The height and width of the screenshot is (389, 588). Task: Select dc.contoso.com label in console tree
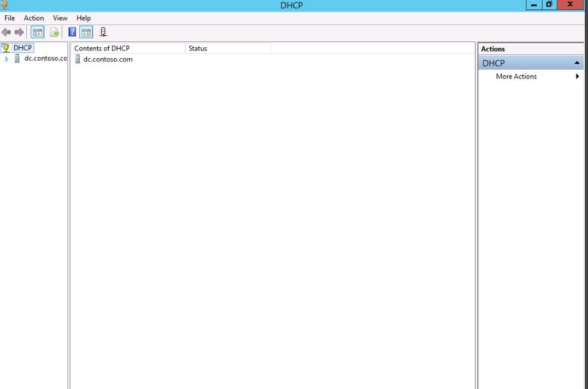point(45,59)
